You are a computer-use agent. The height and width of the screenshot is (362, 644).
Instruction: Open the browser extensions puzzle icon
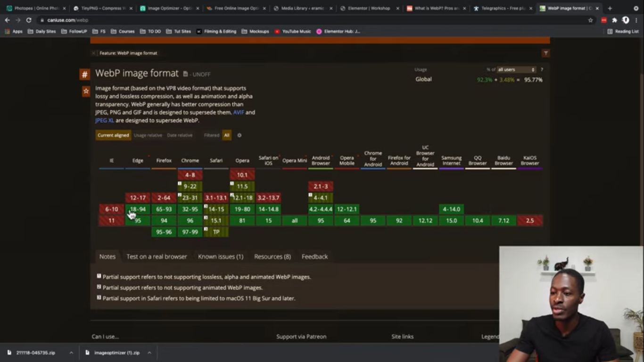pyautogui.click(x=614, y=20)
